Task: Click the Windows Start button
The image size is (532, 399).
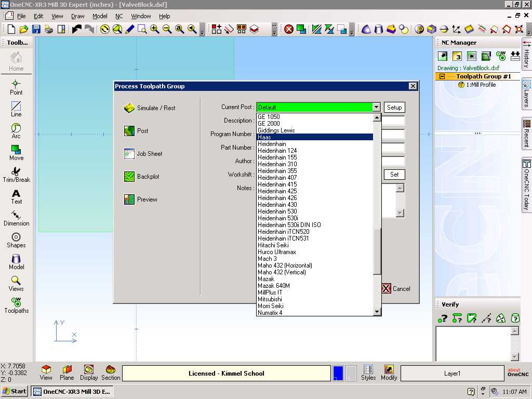Action: pos(14,391)
